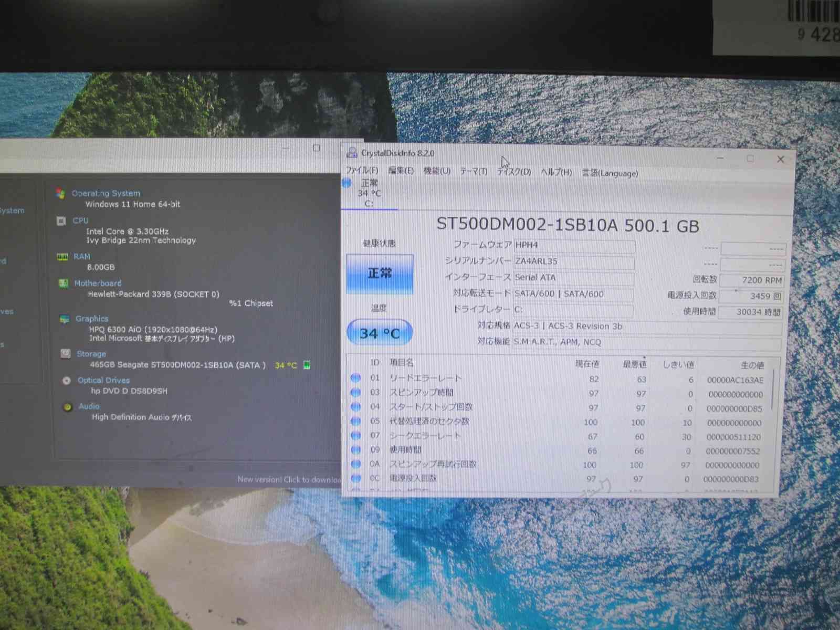This screenshot has width=840, height=630.
Task: Click the Optical Drives disc icon
Action: click(66, 380)
